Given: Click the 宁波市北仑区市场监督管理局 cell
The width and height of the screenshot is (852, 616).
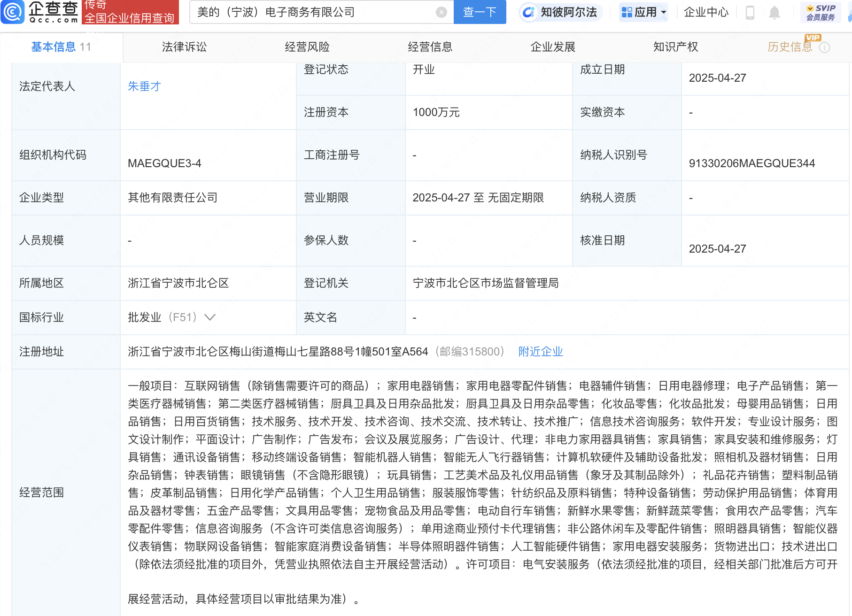Looking at the screenshot, I should [486, 283].
